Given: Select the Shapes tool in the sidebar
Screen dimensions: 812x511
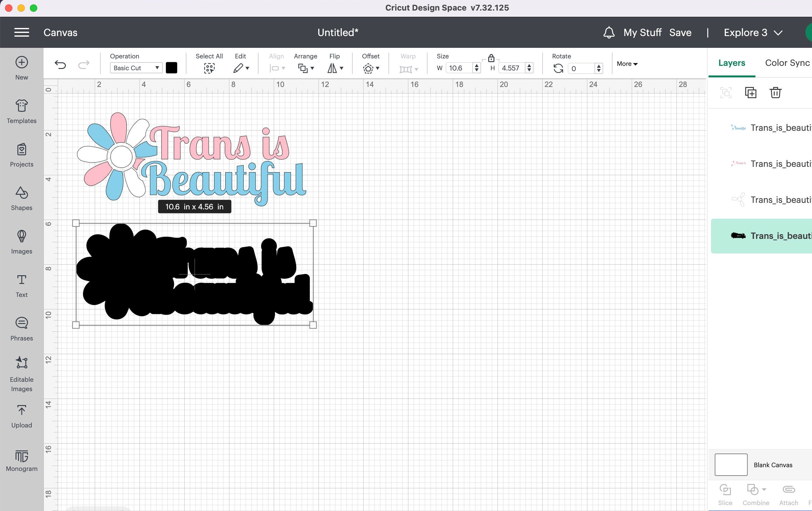Looking at the screenshot, I should click(21, 198).
